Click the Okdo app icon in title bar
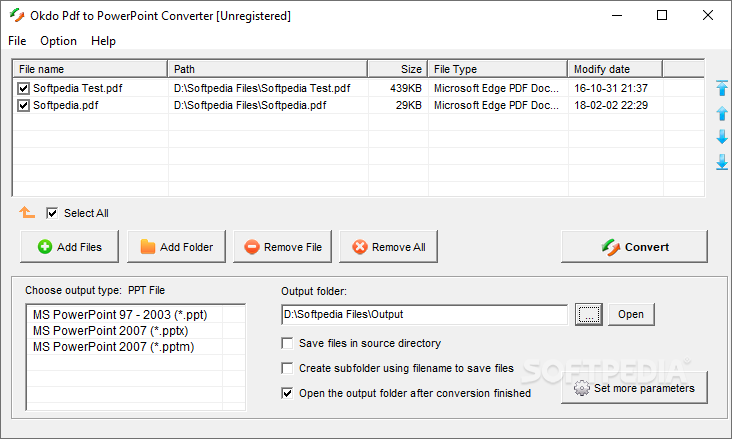The image size is (732, 439). pyautogui.click(x=17, y=15)
